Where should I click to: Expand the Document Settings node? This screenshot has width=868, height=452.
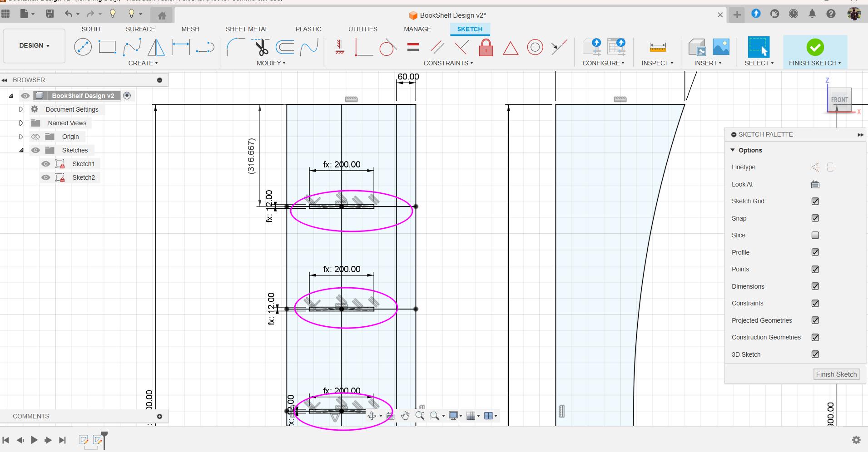click(21, 109)
